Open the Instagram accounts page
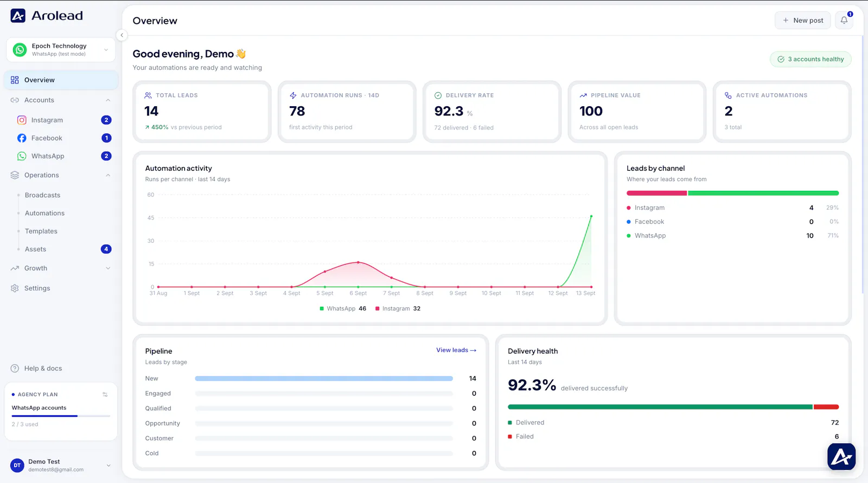Image resolution: width=868 pixels, height=483 pixels. tap(47, 120)
